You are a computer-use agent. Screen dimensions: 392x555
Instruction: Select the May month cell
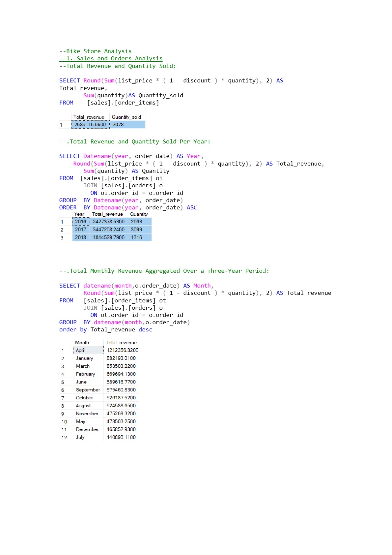tap(88, 421)
